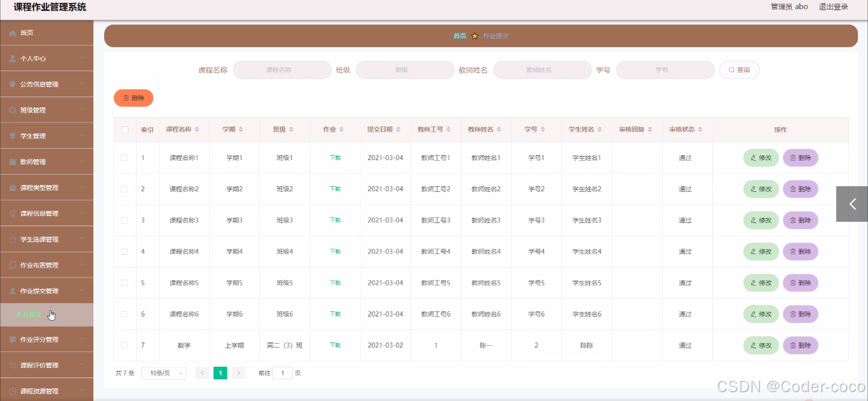This screenshot has height=401, width=868.
Task: Click 退出登录 in the top bar
Action: pos(833,7)
